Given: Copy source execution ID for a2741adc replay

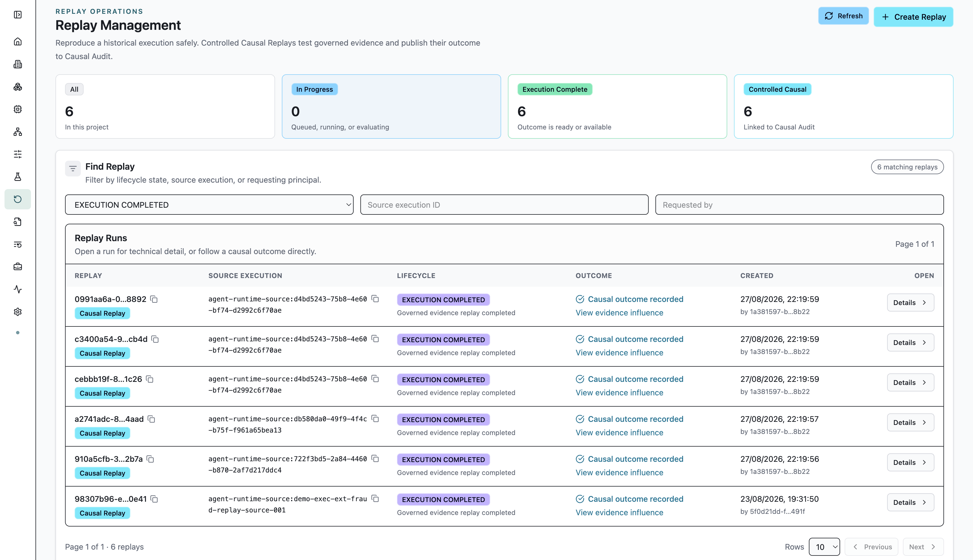Looking at the screenshot, I should (375, 419).
